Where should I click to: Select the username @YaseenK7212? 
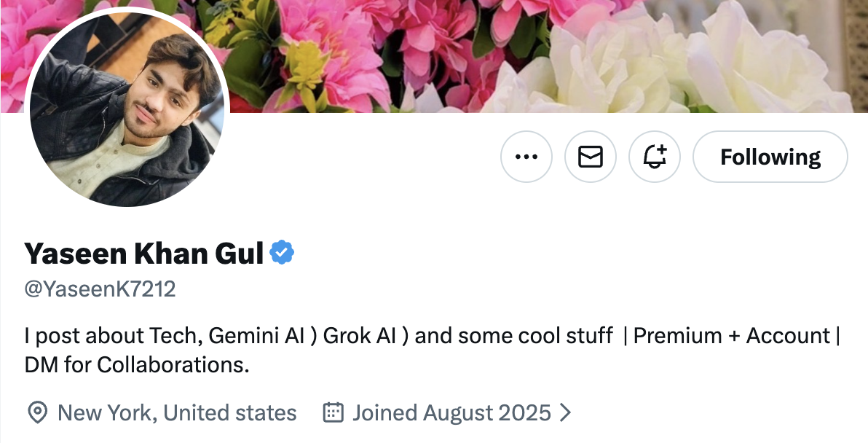coord(99,289)
